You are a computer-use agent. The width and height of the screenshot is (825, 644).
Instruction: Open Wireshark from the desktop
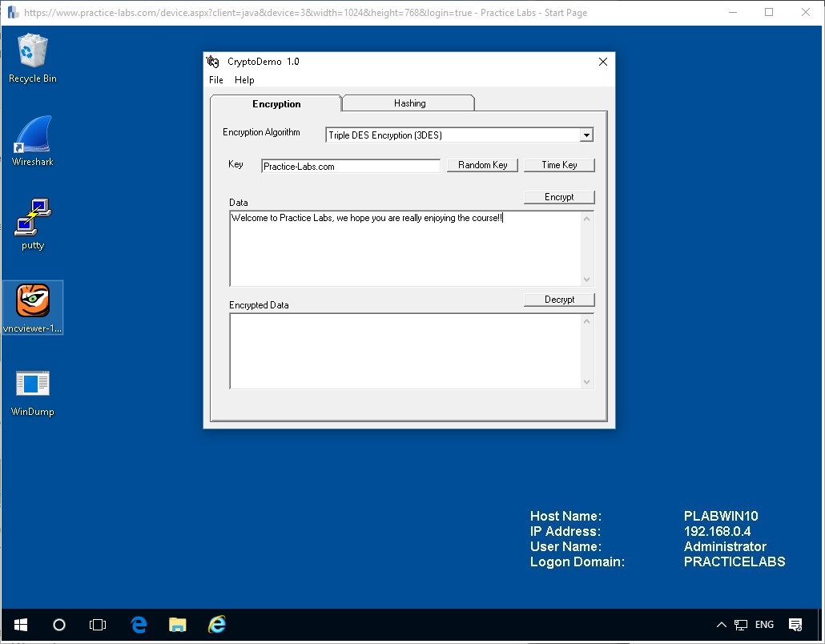pyautogui.click(x=32, y=141)
